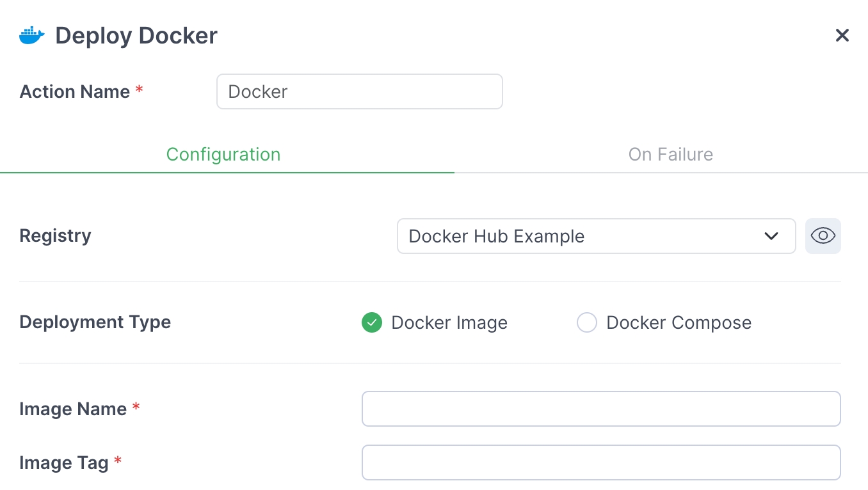Click the Registry dropdown chevron arrow
The width and height of the screenshot is (868, 490).
tap(771, 236)
